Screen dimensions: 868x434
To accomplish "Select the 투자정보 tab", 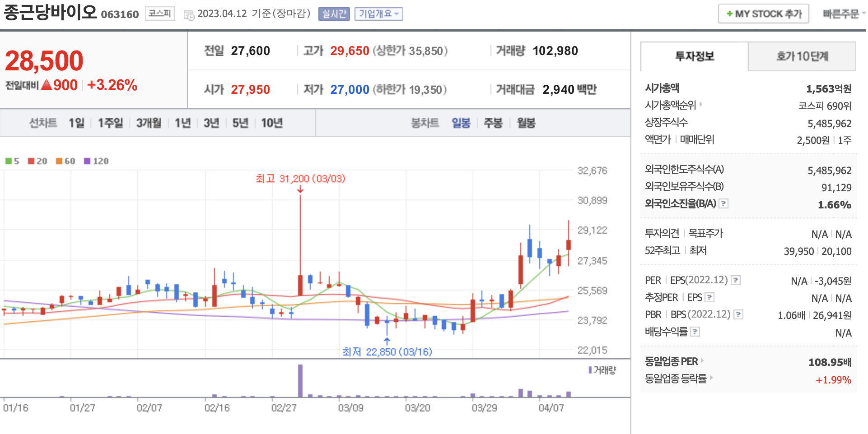I will [x=694, y=56].
